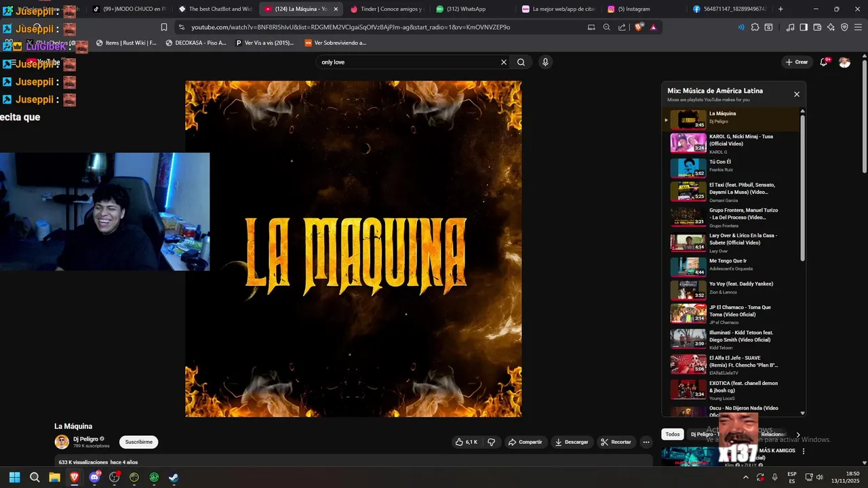Start voice search with the microphone icon
Screen dimensions: 868x488
545,62
